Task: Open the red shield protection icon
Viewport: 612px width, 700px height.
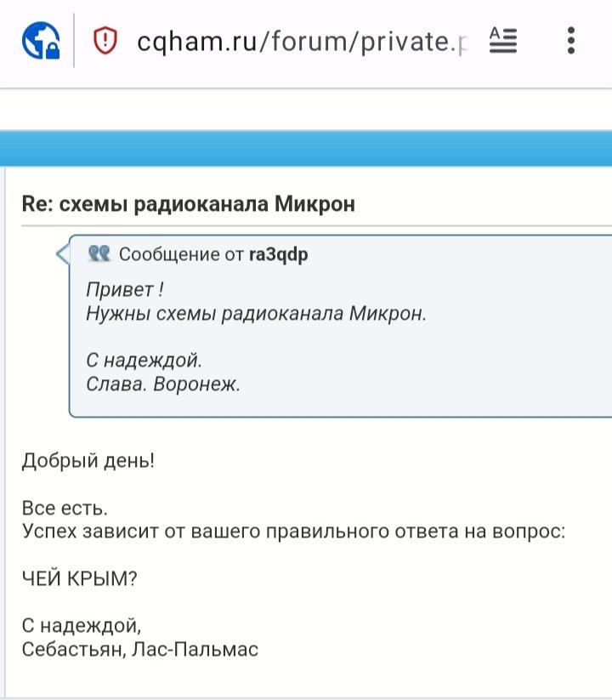Action: (x=105, y=40)
